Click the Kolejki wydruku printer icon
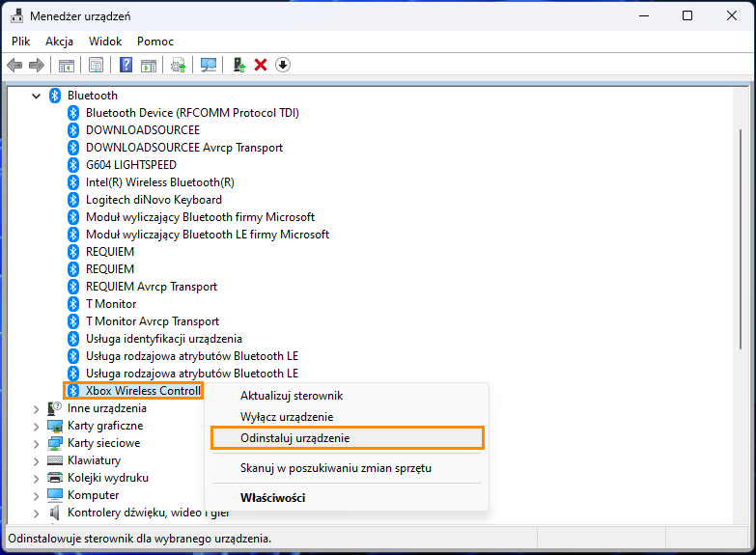Screen dimensions: 756x555 (55, 478)
